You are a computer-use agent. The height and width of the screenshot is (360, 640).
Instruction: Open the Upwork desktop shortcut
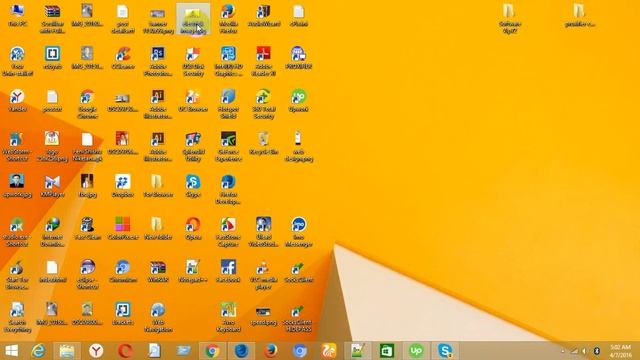pyautogui.click(x=298, y=101)
